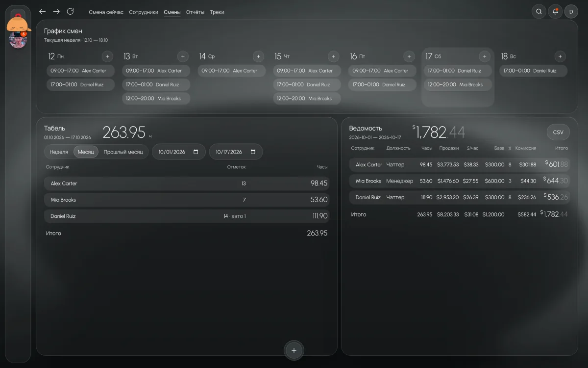This screenshot has width=588, height=368.
Task: Open the Смена сейчас tab
Action: pyautogui.click(x=106, y=12)
